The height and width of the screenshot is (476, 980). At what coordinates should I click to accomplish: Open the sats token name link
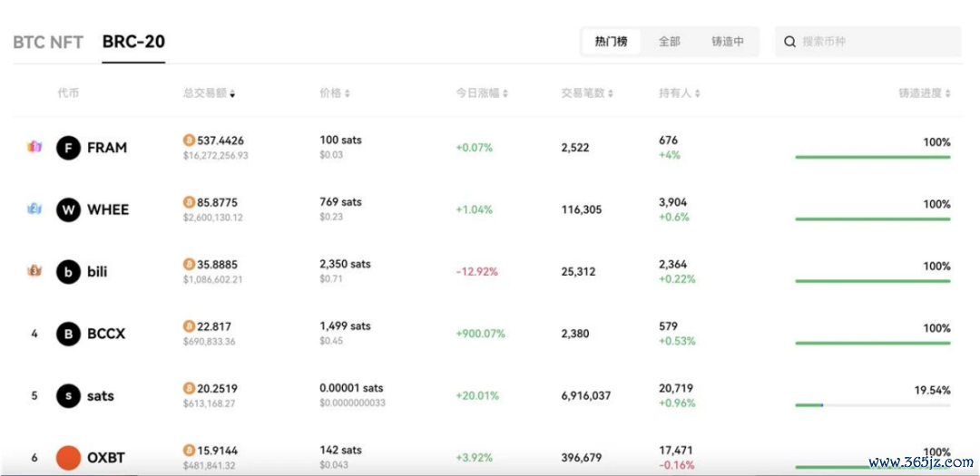point(101,396)
